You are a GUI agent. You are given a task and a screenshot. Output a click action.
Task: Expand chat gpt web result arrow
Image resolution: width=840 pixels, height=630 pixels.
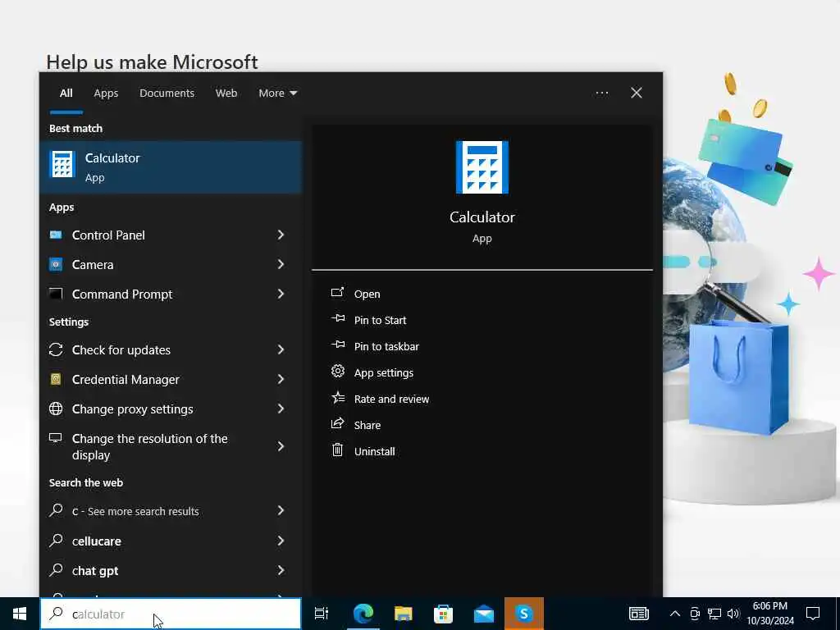[281, 570]
